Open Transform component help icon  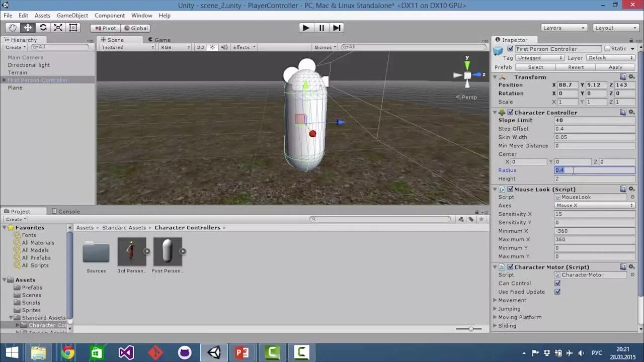tap(623, 77)
